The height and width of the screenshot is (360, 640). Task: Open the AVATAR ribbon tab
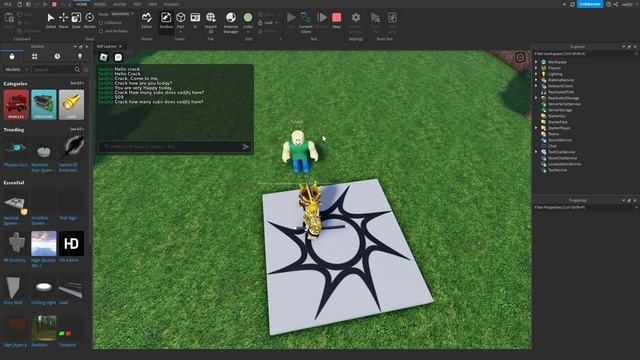(x=120, y=4)
